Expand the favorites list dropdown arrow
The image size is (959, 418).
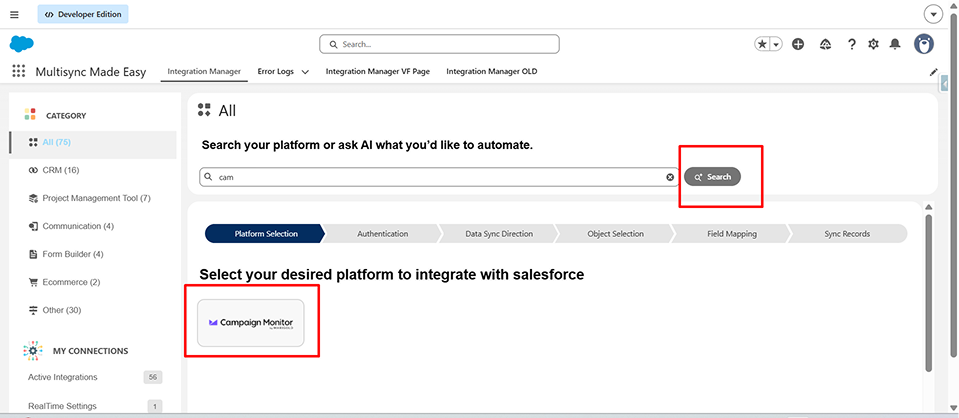tap(776, 44)
